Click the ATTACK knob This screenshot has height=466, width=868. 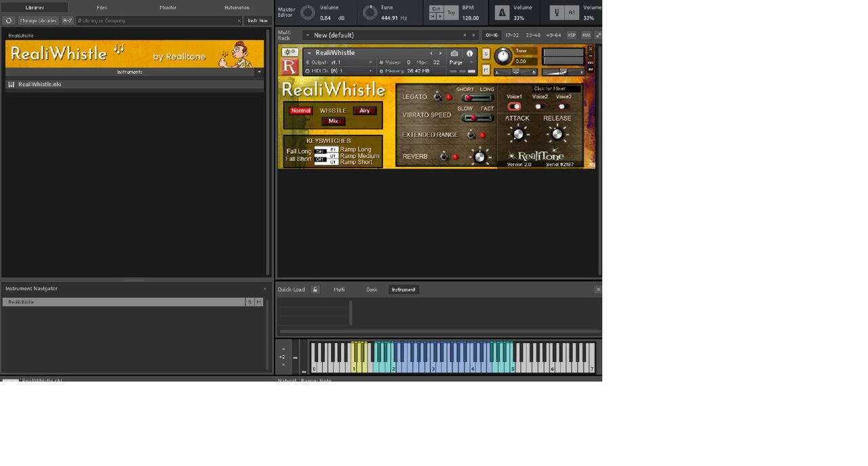click(518, 134)
